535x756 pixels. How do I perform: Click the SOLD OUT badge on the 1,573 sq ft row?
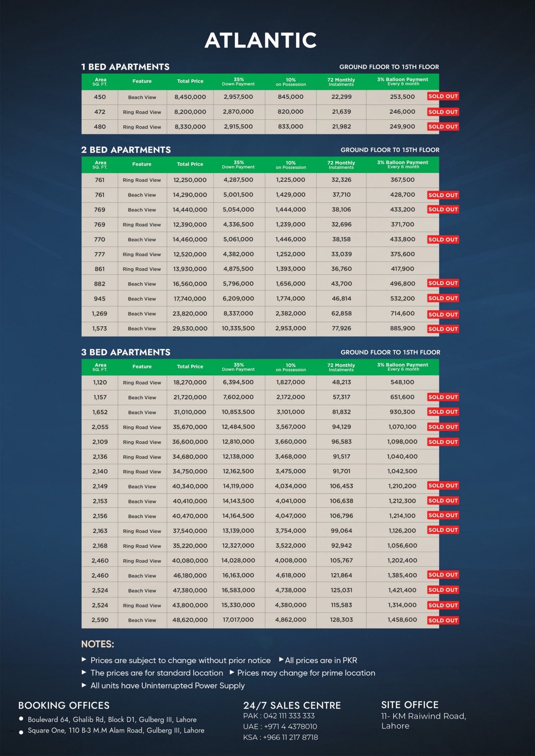(x=443, y=329)
